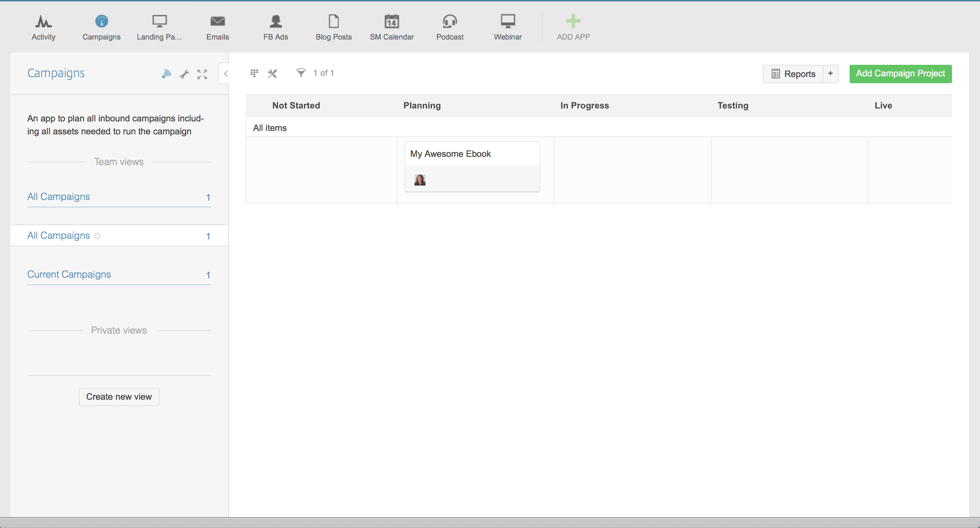This screenshot has width=980, height=528.
Task: Open options circle beside All Campaigns
Action: coord(97,236)
